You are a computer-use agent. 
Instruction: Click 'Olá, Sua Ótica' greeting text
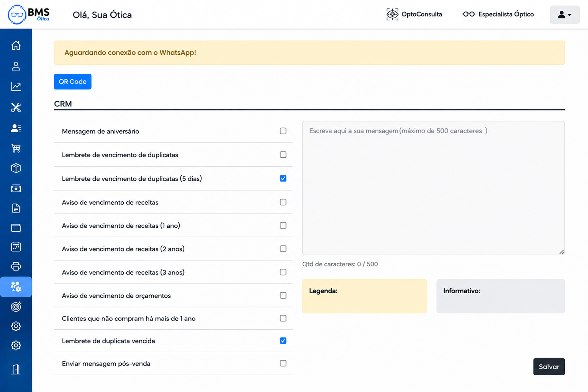pos(102,15)
